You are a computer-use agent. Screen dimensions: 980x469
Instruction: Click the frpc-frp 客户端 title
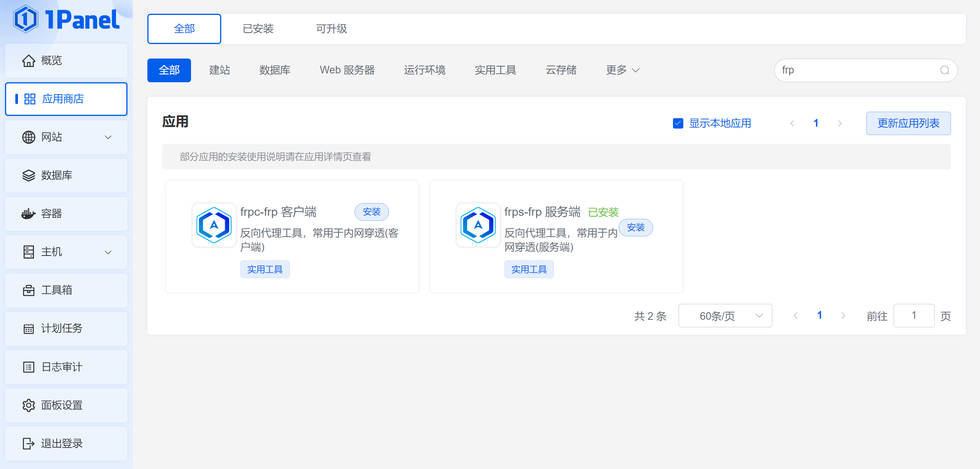pos(278,212)
